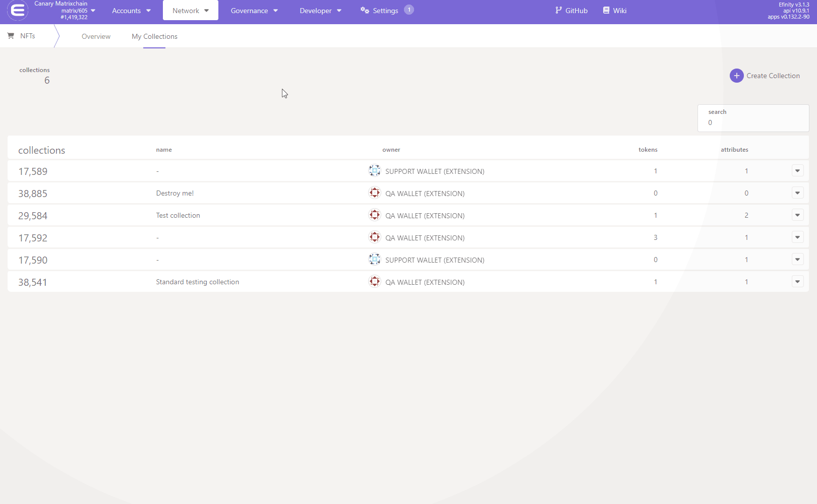Click QA Wallet identicon in row 29,584
This screenshot has width=817, height=504.
coord(374,215)
